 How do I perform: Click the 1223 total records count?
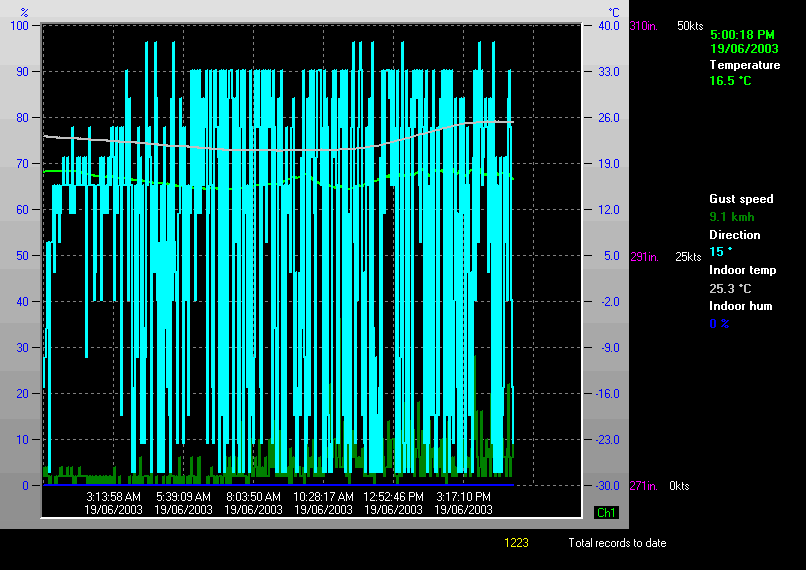click(x=516, y=543)
